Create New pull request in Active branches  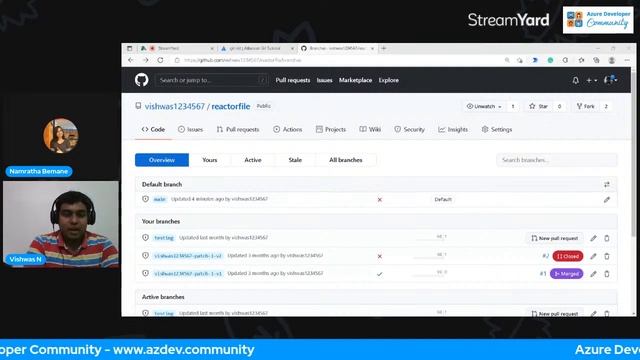pyautogui.click(x=554, y=313)
